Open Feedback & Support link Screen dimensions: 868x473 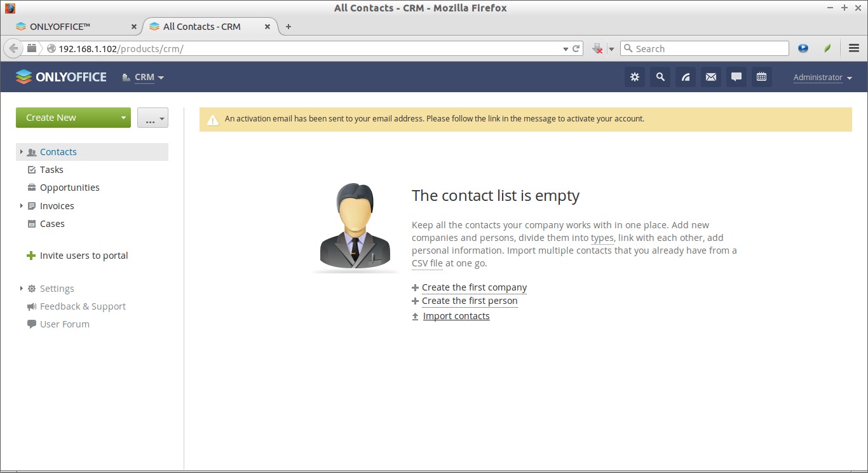(x=83, y=306)
